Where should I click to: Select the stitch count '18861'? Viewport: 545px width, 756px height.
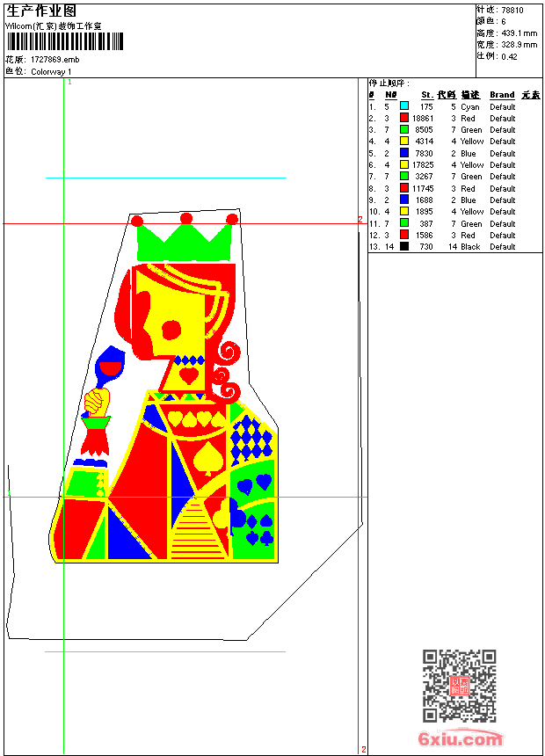tap(423, 119)
